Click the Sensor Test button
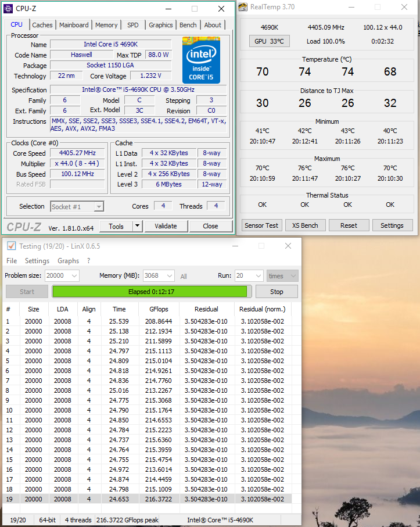The height and width of the screenshot is (527, 420). click(x=261, y=225)
